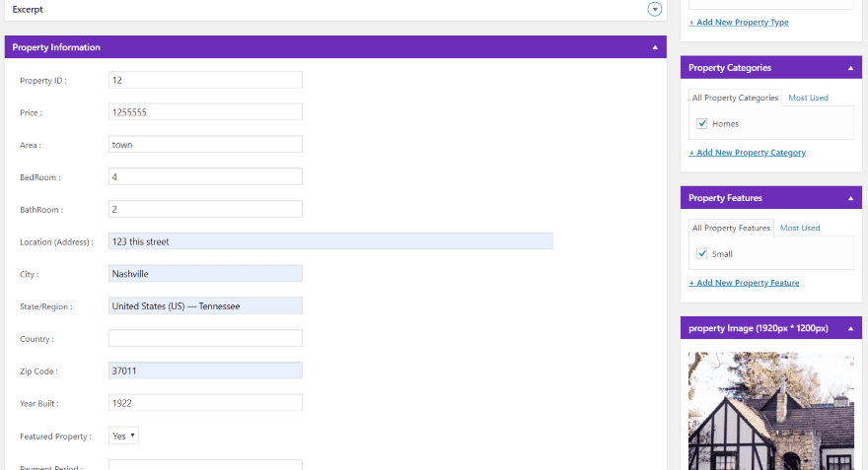Switch to Most Used features tab
Screen dimensions: 868x470
point(800,228)
